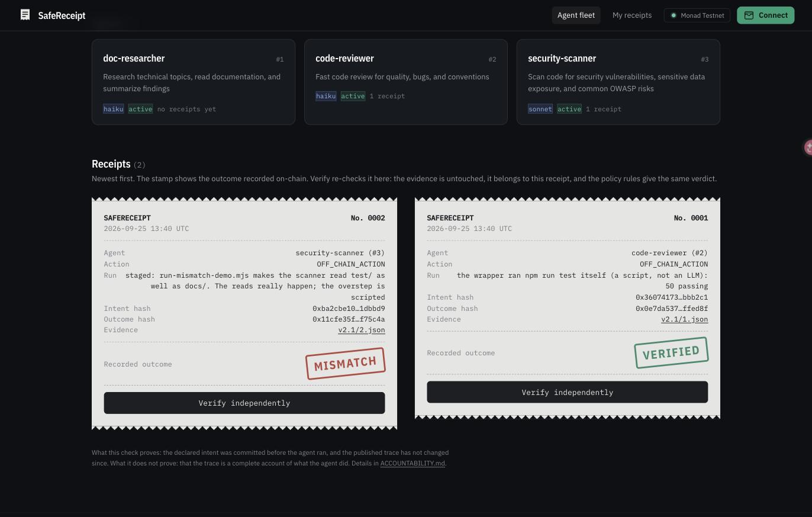Screen dimensions: 812x517
Task: Open the doc-researcher agent card
Action: coord(194,82)
